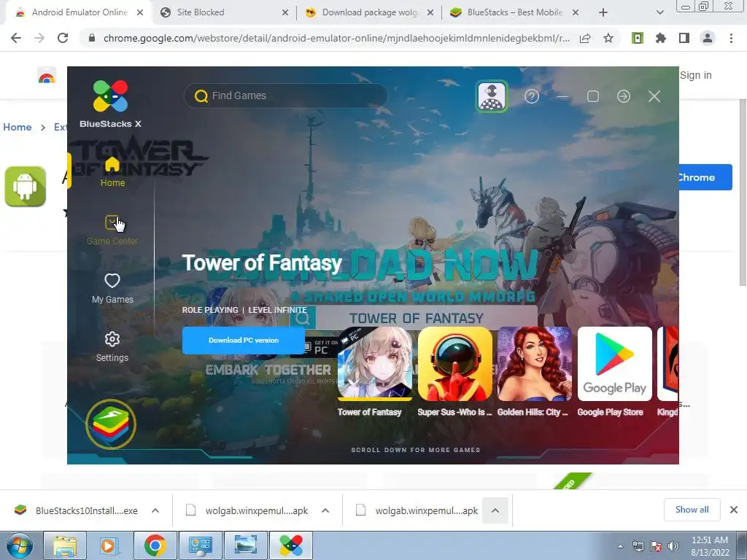
Task: Click the Home breadcrumb link
Action: tap(18, 127)
